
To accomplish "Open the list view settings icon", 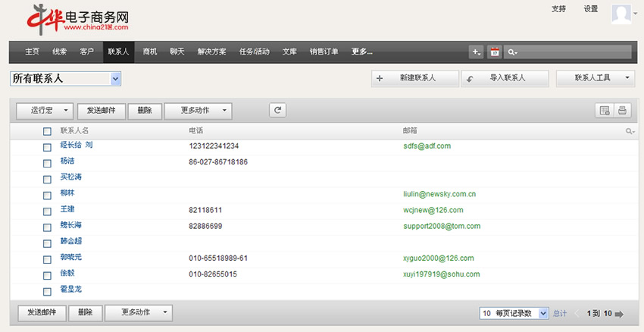I will 605,111.
